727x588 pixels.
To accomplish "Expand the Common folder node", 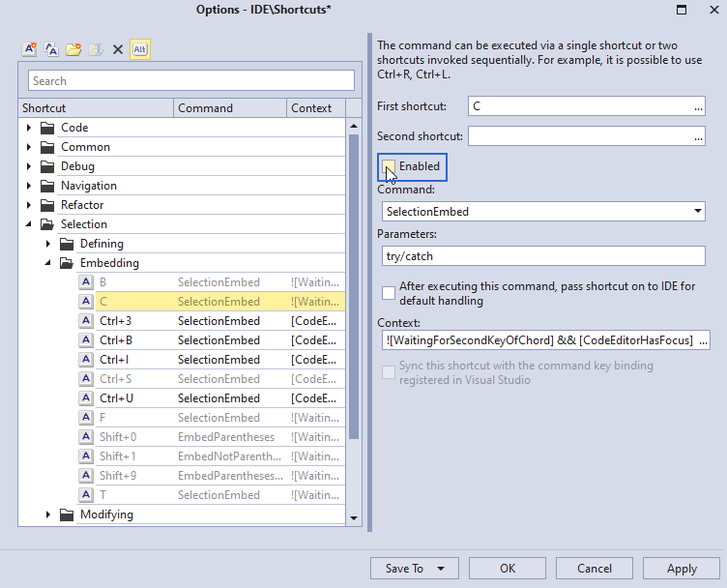I will tap(29, 147).
